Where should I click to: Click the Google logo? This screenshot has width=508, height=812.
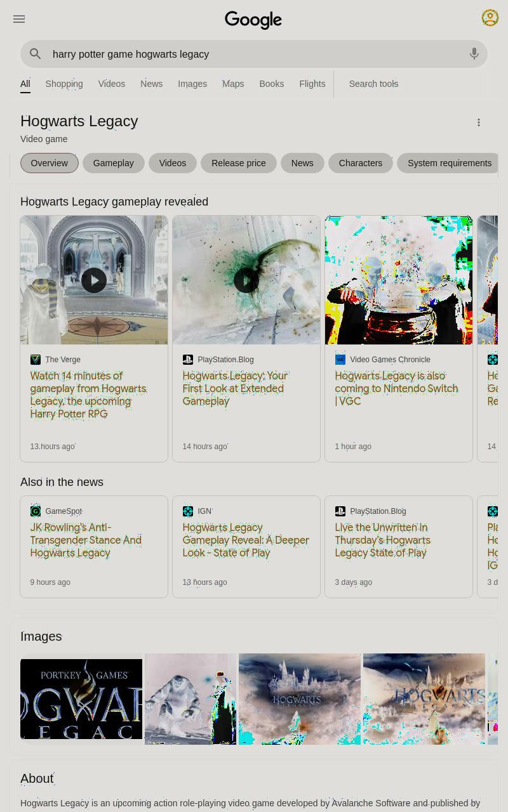click(x=253, y=20)
